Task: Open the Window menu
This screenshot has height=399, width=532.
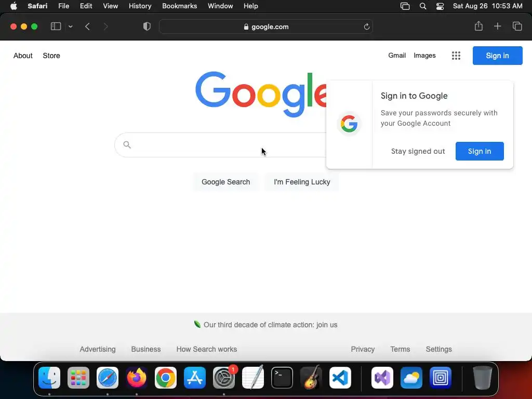Action: 220,6
